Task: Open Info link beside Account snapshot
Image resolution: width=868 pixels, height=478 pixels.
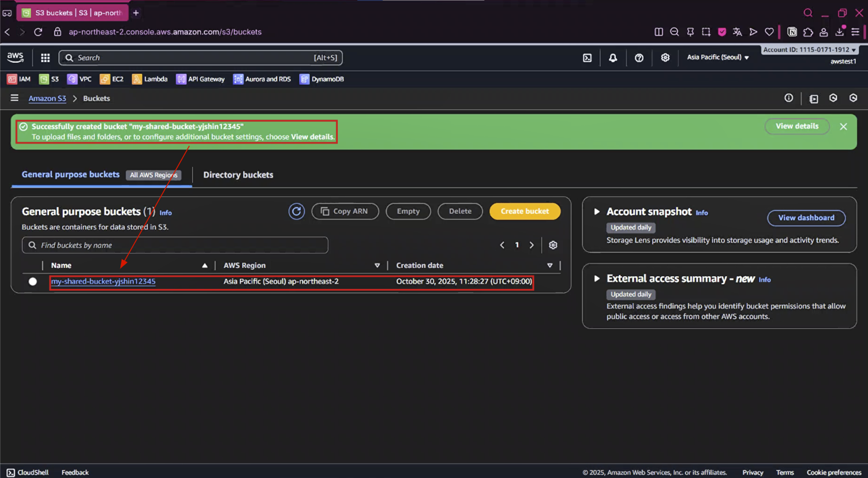Action: coord(701,213)
